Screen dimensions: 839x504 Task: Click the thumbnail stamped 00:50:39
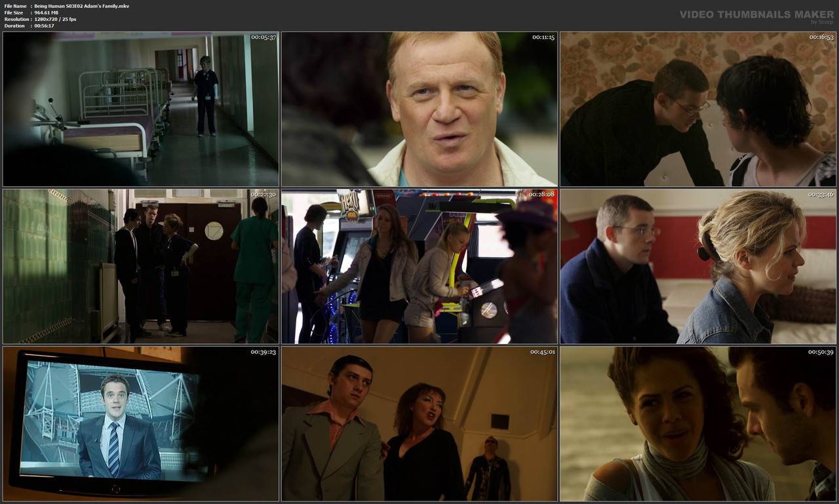pyautogui.click(x=698, y=424)
